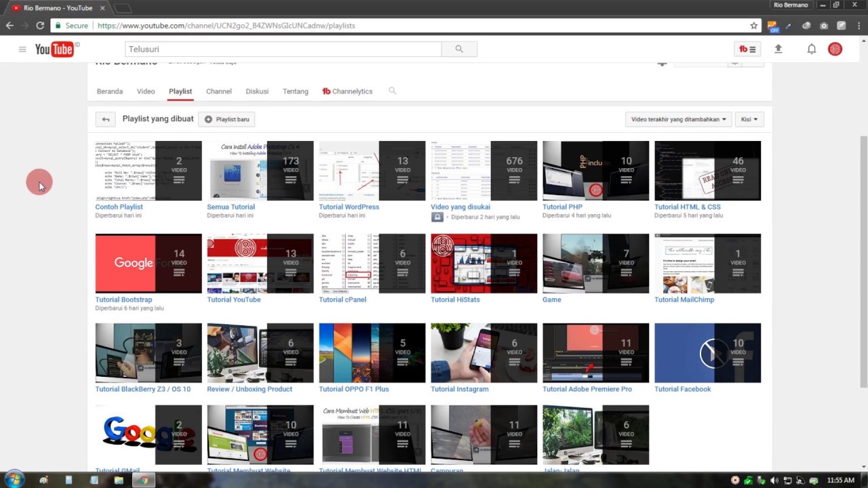This screenshot has width=868, height=488.
Task: Click the channel settings gear icon
Action: (x=662, y=64)
